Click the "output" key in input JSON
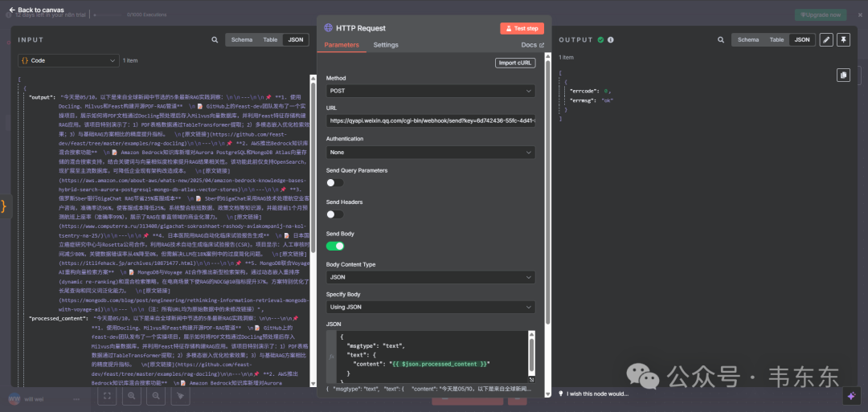 pyautogui.click(x=42, y=97)
